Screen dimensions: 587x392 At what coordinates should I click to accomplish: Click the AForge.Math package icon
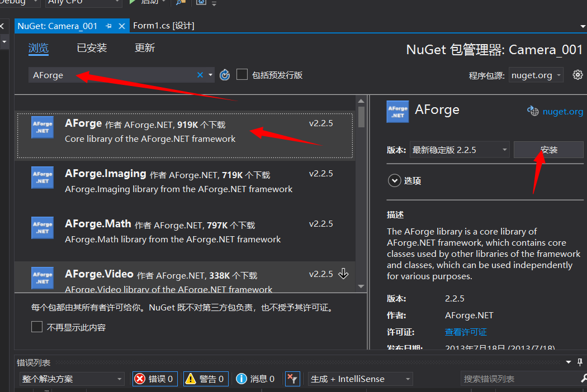(x=42, y=228)
